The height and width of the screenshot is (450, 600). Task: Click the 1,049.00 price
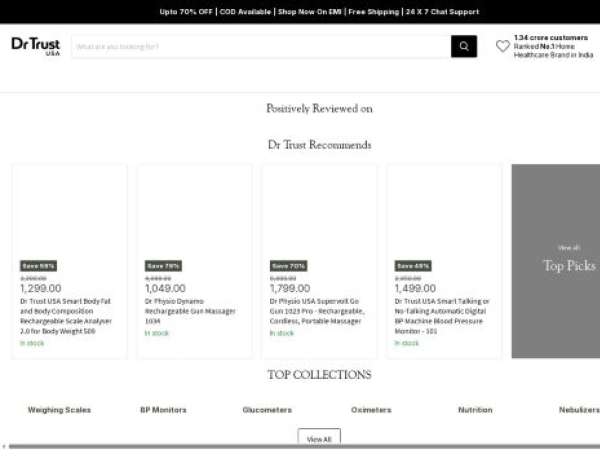[x=165, y=288]
